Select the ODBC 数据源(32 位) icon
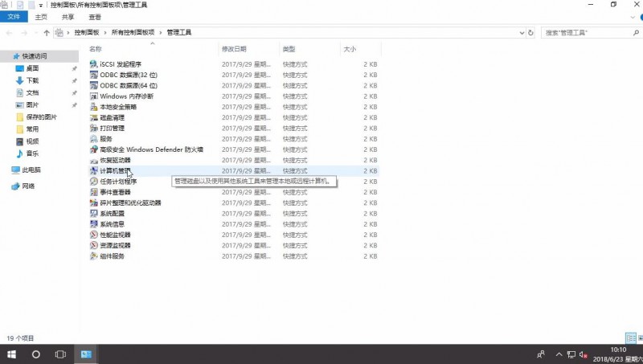643x364 pixels. point(94,75)
